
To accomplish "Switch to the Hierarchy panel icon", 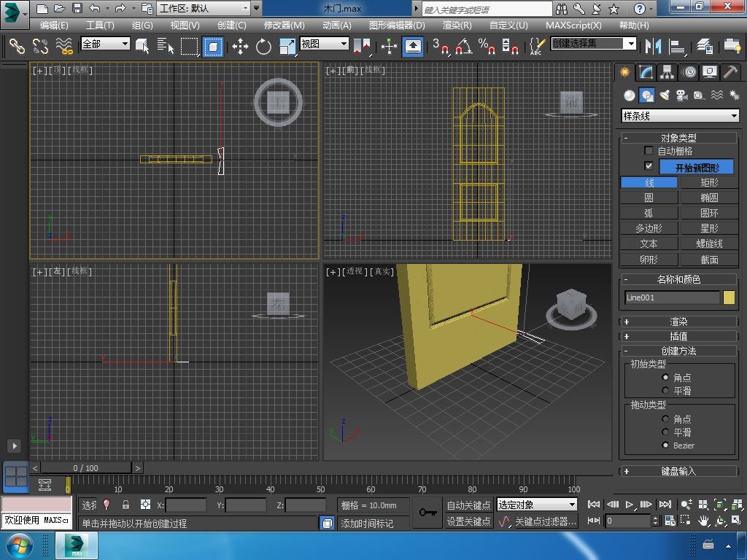I will coord(667,72).
